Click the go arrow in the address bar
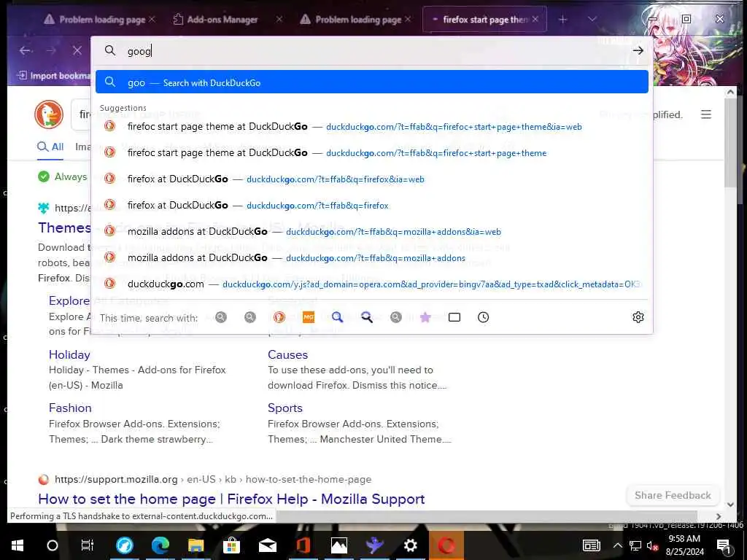The height and width of the screenshot is (560, 747). coord(638,50)
